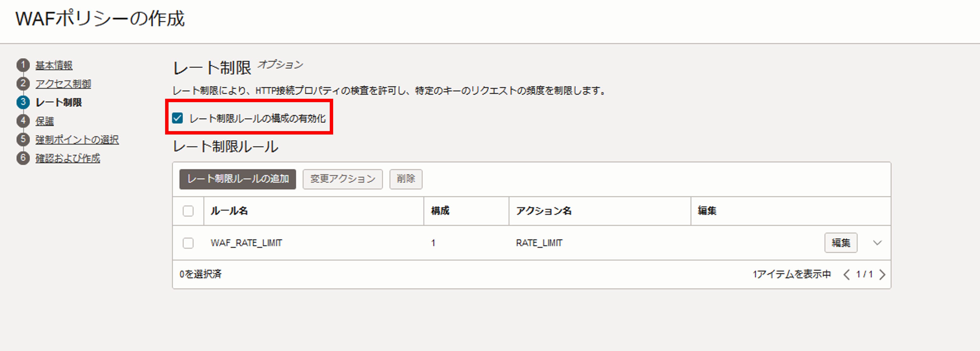This screenshot has width=980, height=351.
Task: Go to step 1 基本情報 link
Action: 54,65
